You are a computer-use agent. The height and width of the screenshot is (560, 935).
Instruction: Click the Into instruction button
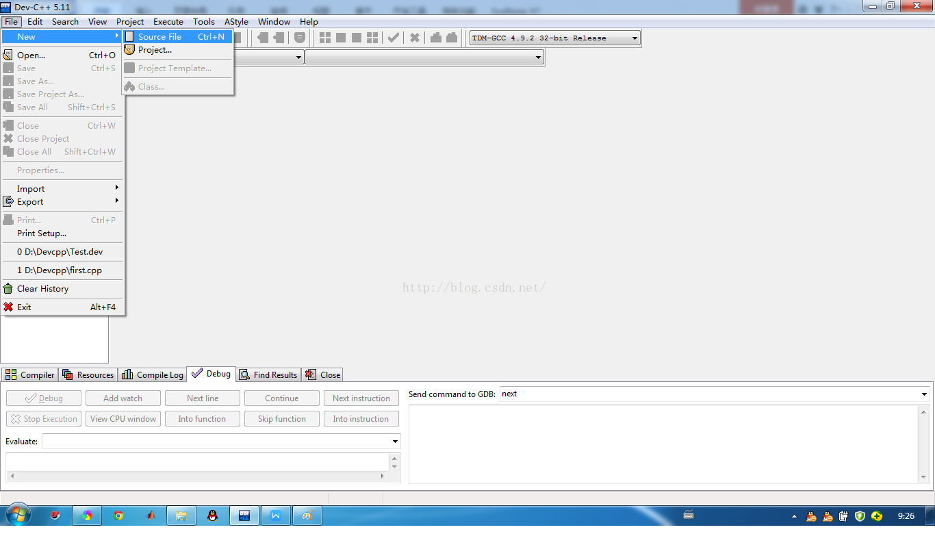pos(361,419)
